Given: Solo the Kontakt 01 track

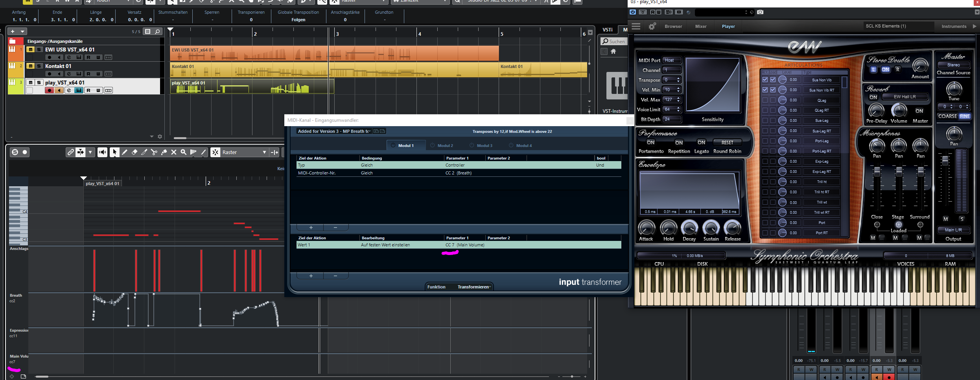Looking at the screenshot, I should pos(39,66).
